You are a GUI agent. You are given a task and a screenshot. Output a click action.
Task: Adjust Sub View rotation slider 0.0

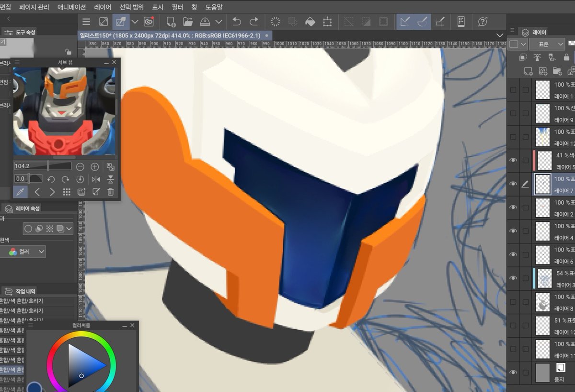point(28,179)
